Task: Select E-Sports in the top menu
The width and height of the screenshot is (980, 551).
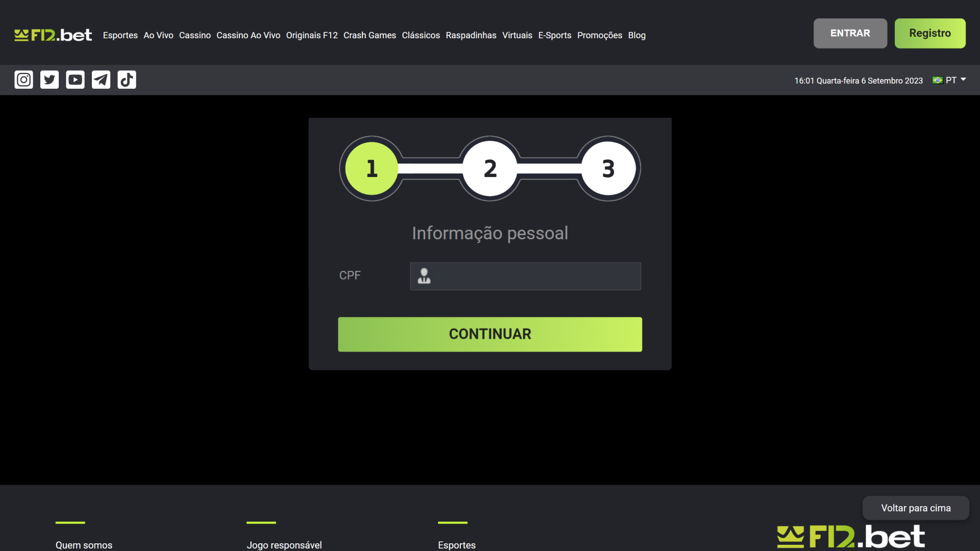Action: point(555,35)
